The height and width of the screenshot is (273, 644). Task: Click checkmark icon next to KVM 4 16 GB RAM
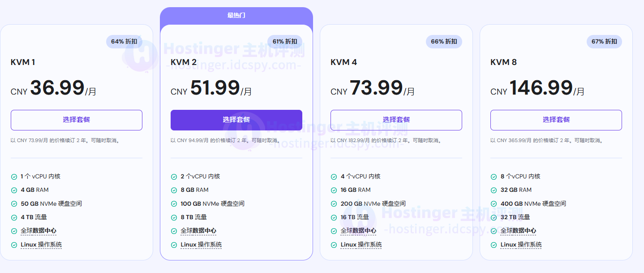[334, 190]
